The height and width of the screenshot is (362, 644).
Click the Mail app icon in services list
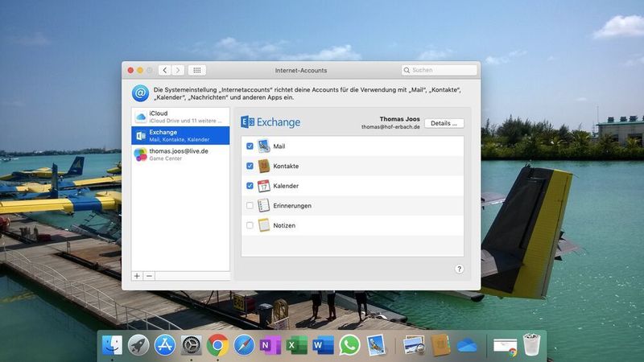(264, 146)
